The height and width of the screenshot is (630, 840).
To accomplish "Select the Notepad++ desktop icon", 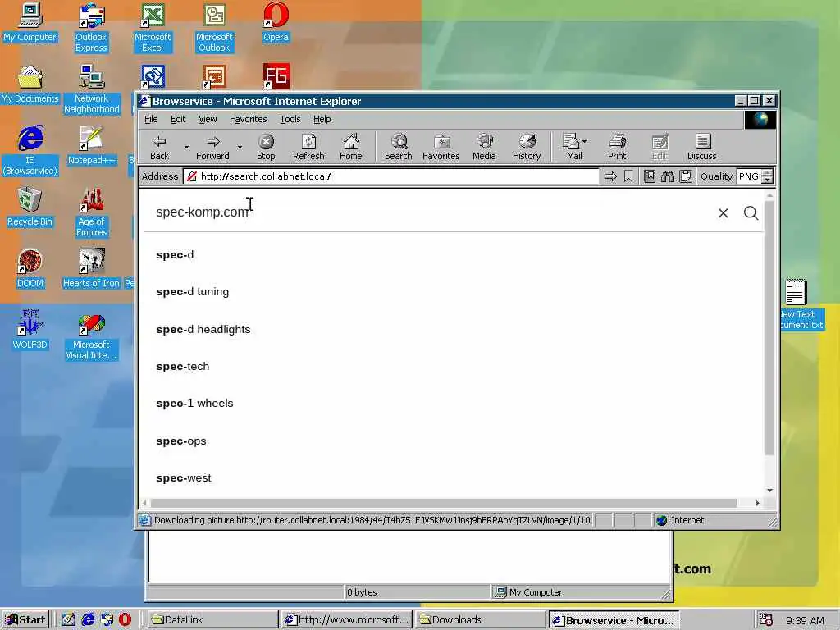I will [91, 146].
